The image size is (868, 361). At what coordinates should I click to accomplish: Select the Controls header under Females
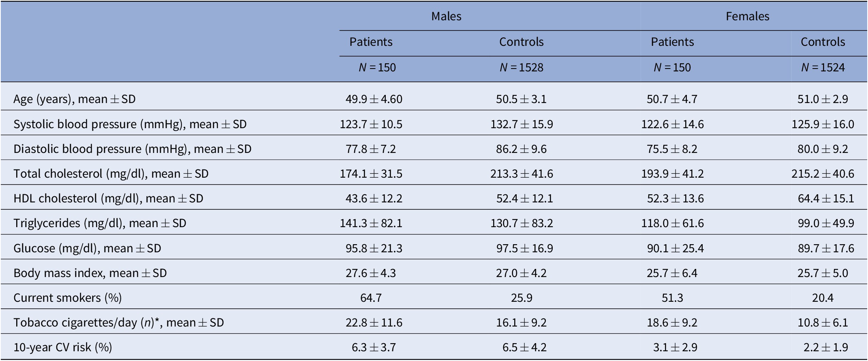[823, 42]
